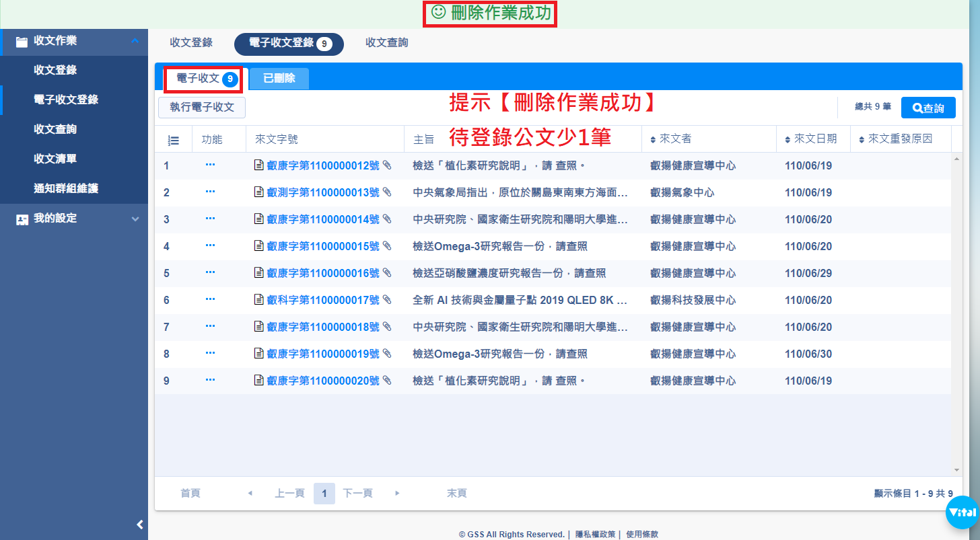Image resolution: width=980 pixels, height=540 pixels.
Task: Click the list icon in table header
Action: point(173,140)
